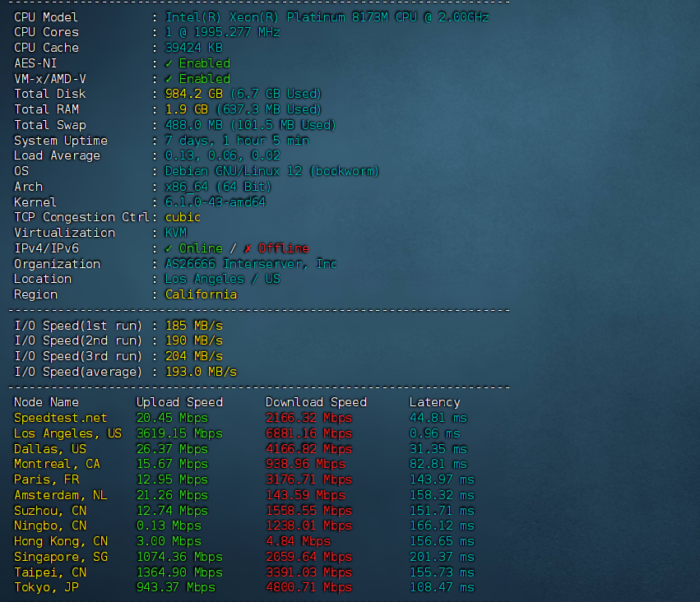
Task: Select the Debian GNU/Linux 12 OS text
Action: [x=271, y=171]
